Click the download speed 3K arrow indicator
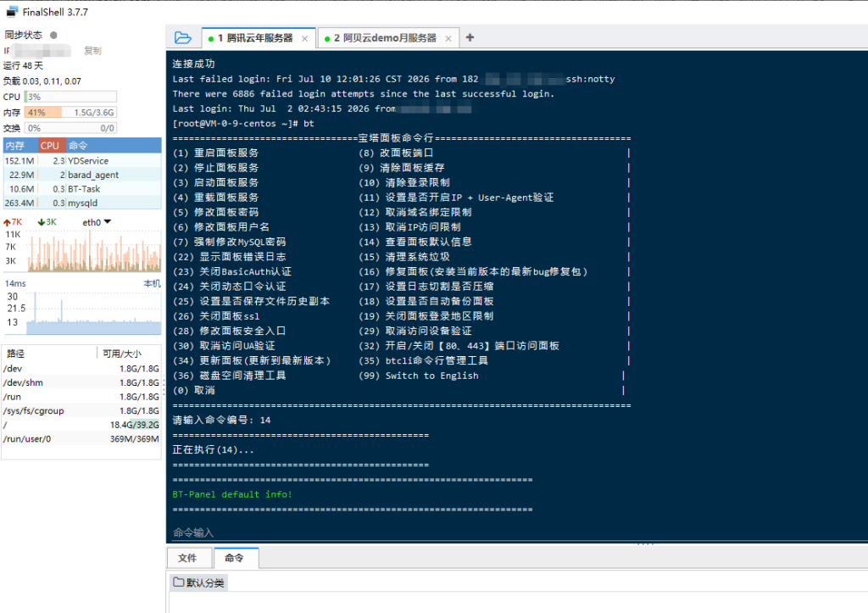 [47, 222]
